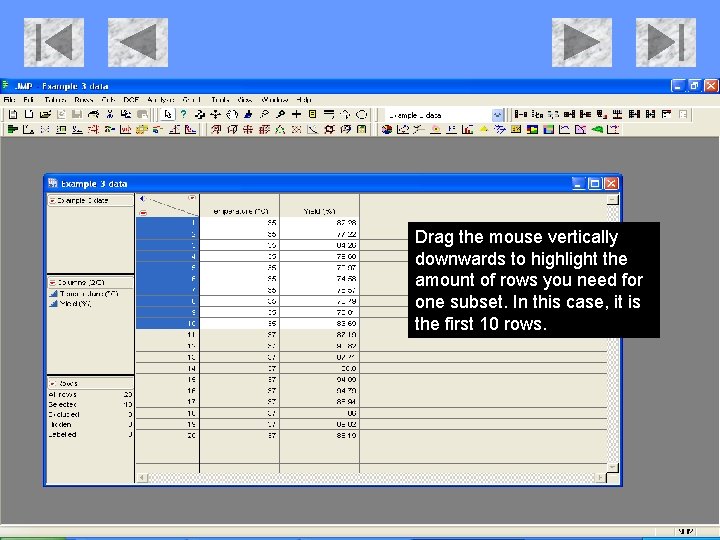Click the Selected rows count entry
The height and width of the screenshot is (540, 720).
point(90,405)
